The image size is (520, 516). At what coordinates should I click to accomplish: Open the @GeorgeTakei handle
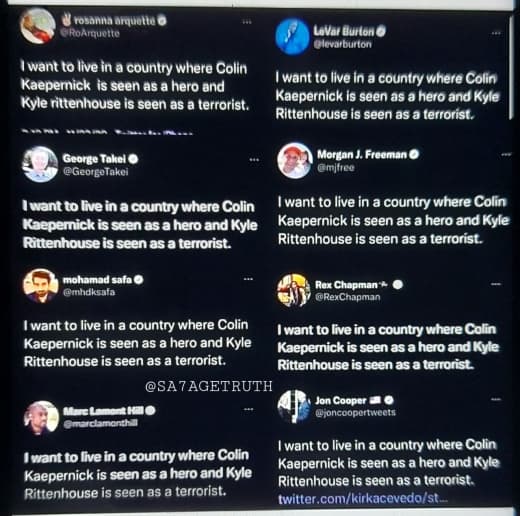tap(96, 172)
